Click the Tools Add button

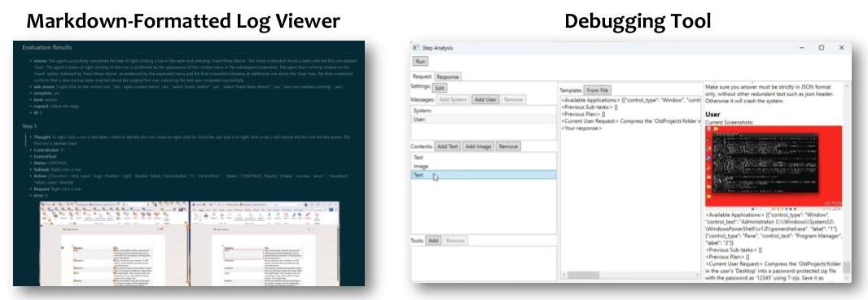(x=433, y=241)
